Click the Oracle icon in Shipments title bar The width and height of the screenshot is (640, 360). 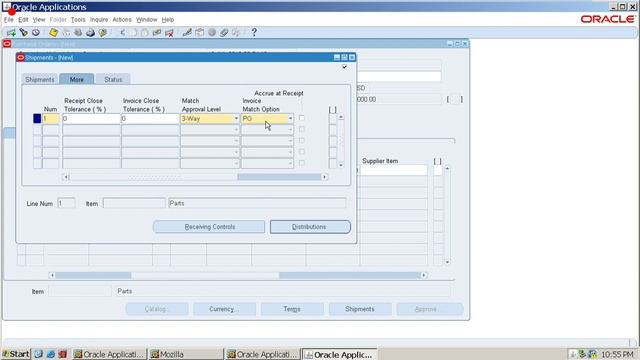pos(20,58)
